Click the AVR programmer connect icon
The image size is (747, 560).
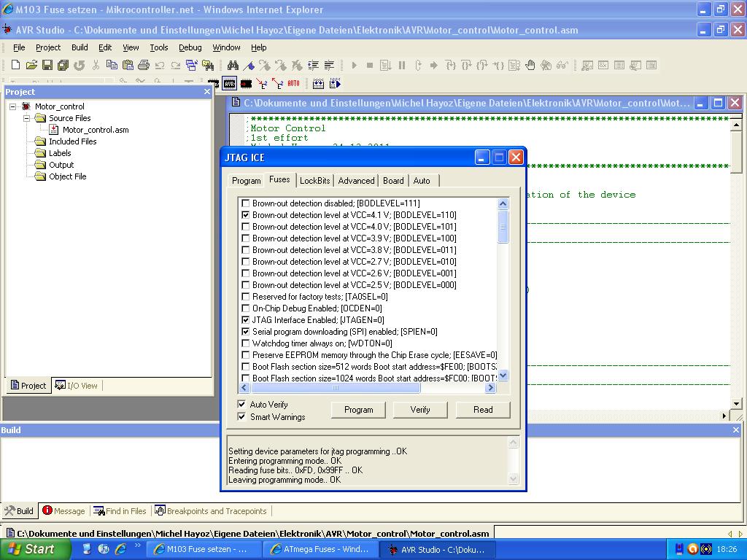pos(230,84)
